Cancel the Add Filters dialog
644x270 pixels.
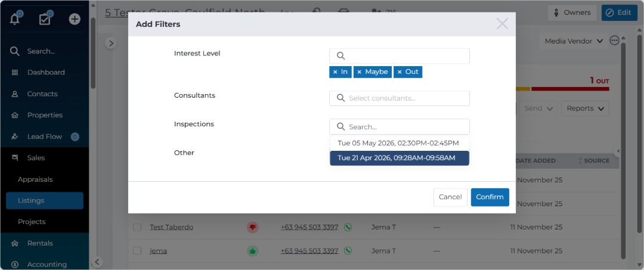click(x=450, y=197)
